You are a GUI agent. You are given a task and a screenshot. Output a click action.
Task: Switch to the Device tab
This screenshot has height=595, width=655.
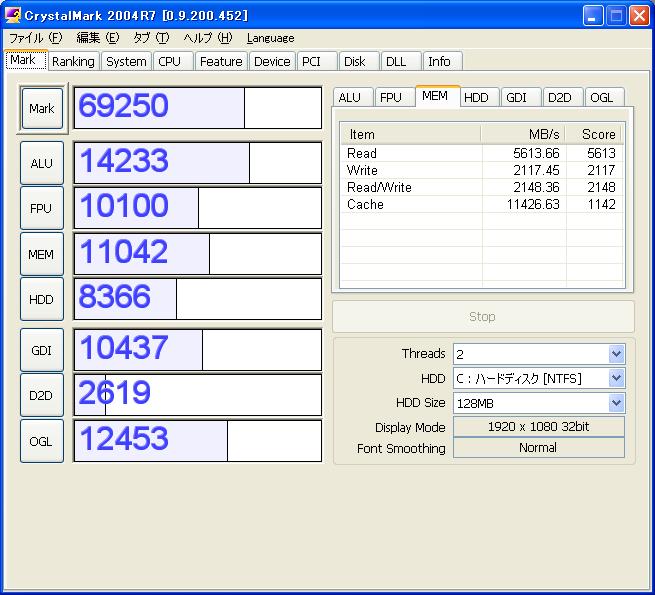click(272, 61)
